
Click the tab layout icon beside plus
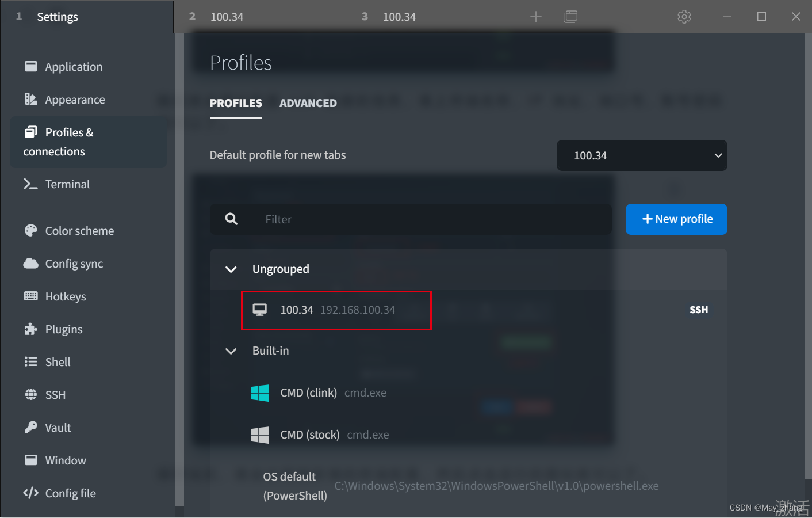[x=570, y=17]
